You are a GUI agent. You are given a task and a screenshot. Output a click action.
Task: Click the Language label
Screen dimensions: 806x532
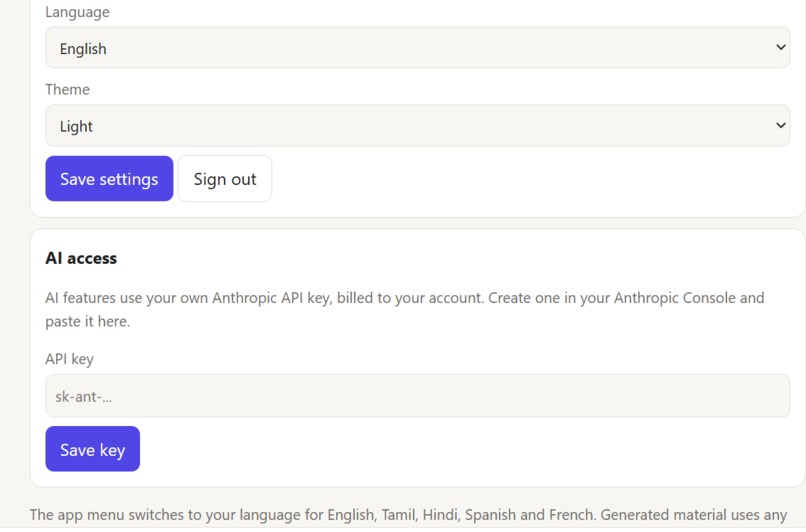[77, 12]
